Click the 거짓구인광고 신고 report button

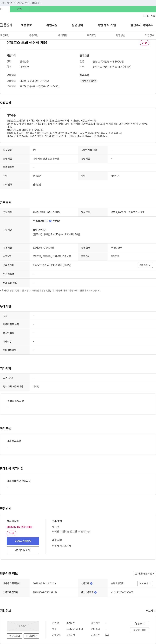(144, 574)
